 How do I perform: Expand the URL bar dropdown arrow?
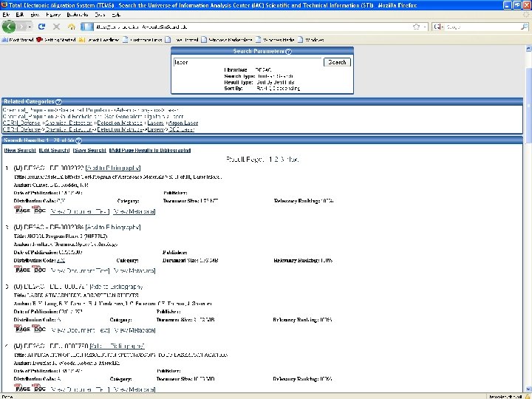(424, 27)
